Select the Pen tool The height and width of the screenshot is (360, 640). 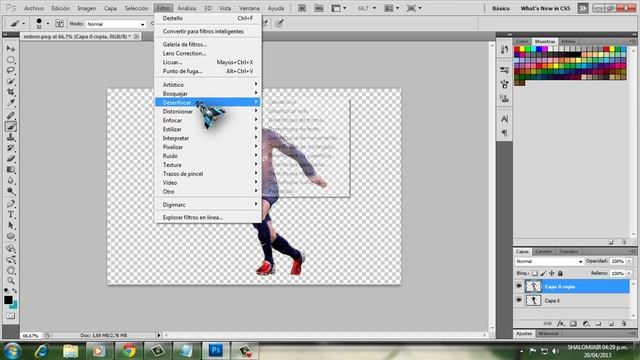pyautogui.click(x=11, y=204)
